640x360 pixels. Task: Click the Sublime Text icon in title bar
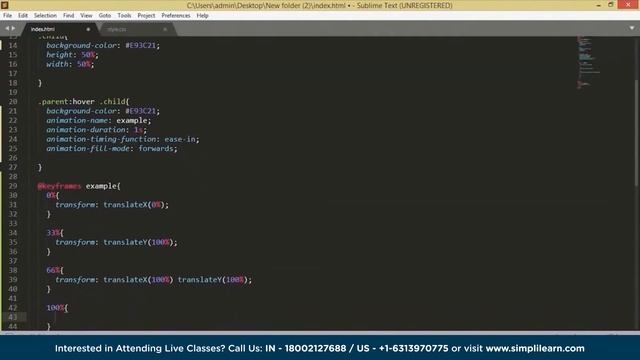coord(5,5)
